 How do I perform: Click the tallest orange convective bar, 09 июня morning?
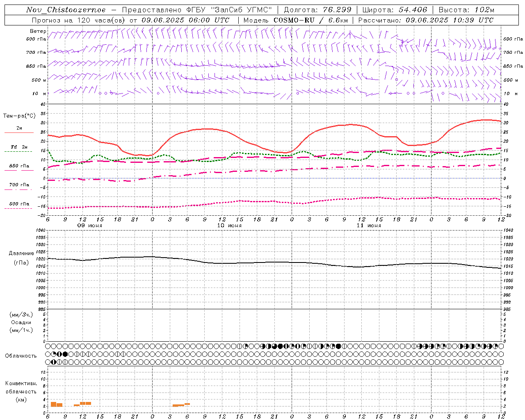(x=53, y=404)
